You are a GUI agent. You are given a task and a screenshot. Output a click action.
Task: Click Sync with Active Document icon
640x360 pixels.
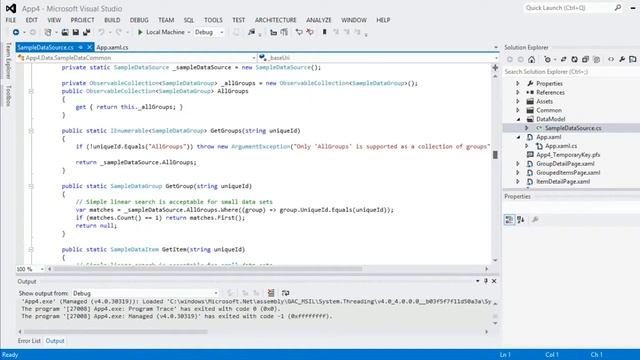[x=563, y=60]
